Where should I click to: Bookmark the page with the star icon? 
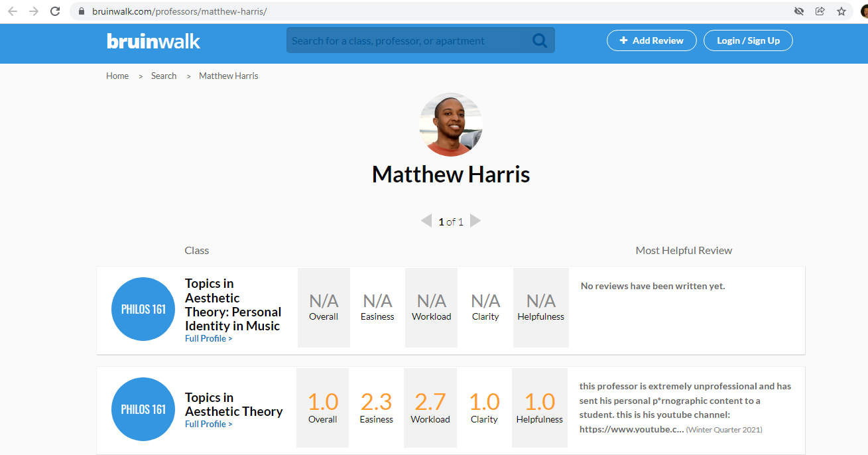(x=841, y=11)
